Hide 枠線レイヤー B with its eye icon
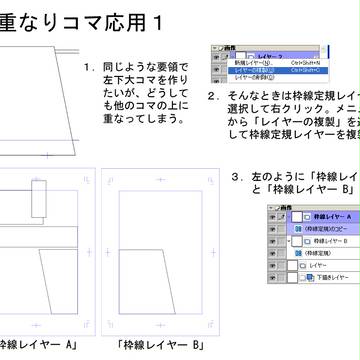Image resolution: width=360 pixels, height=360 pixels. [272, 241]
